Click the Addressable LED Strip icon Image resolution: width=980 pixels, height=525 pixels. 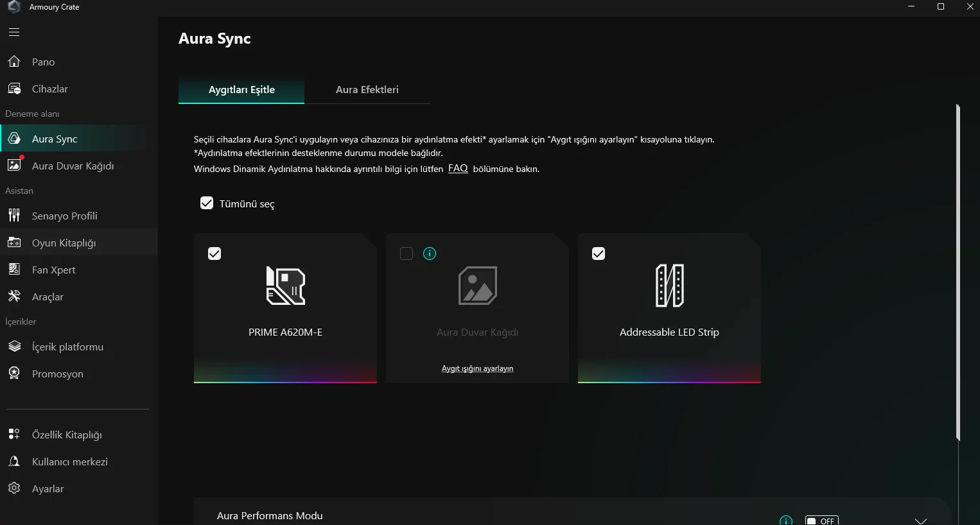[669, 286]
